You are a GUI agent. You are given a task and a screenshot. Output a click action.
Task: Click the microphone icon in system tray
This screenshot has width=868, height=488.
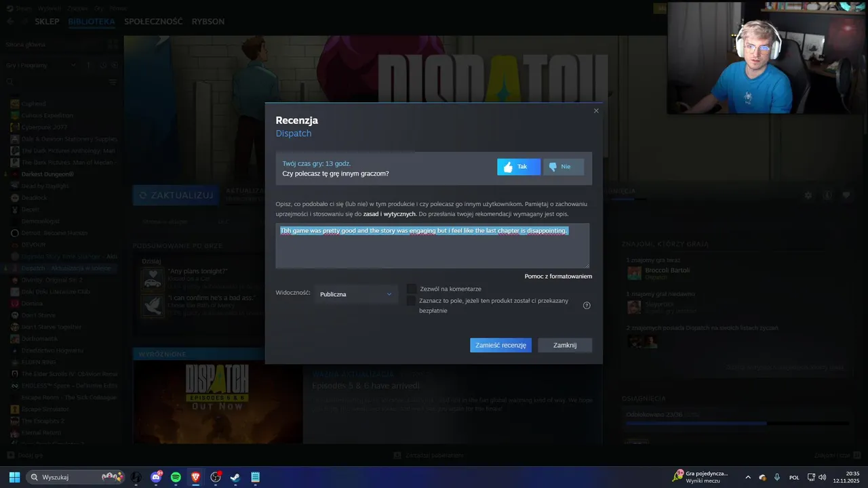777,477
